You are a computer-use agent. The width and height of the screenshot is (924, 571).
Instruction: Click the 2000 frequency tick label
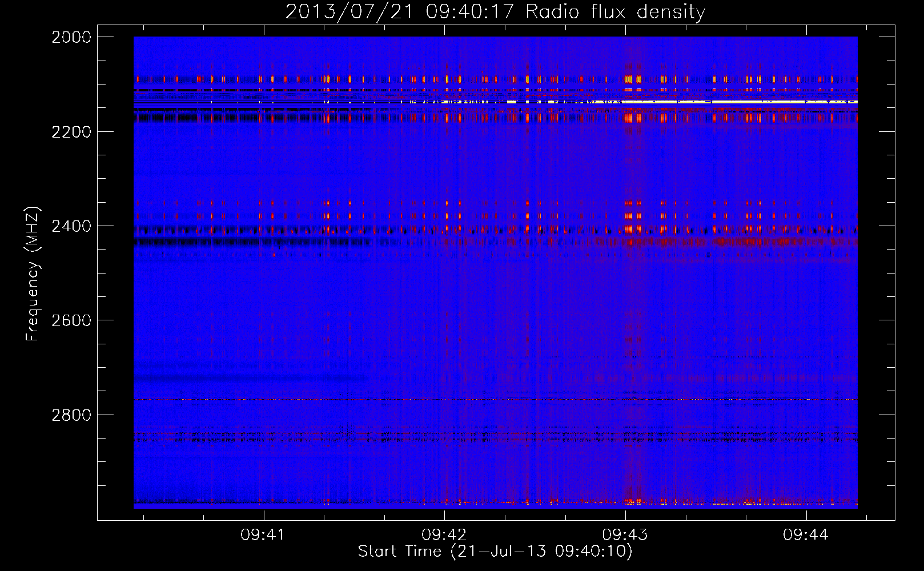tap(71, 37)
